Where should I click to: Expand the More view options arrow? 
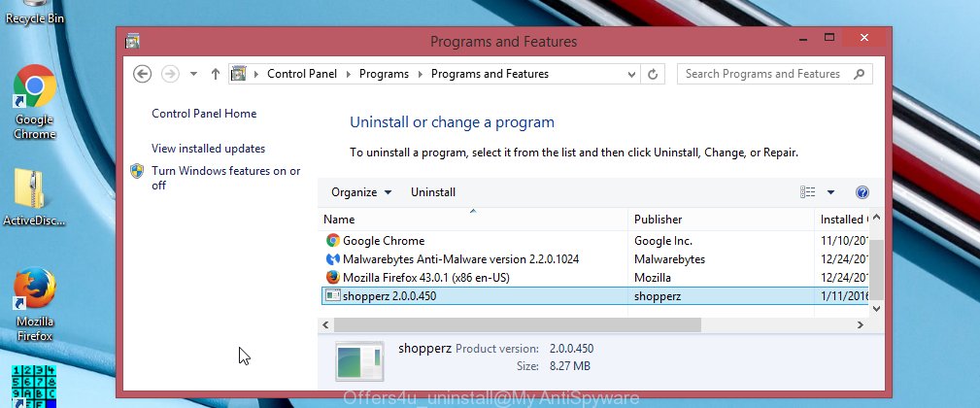point(830,192)
